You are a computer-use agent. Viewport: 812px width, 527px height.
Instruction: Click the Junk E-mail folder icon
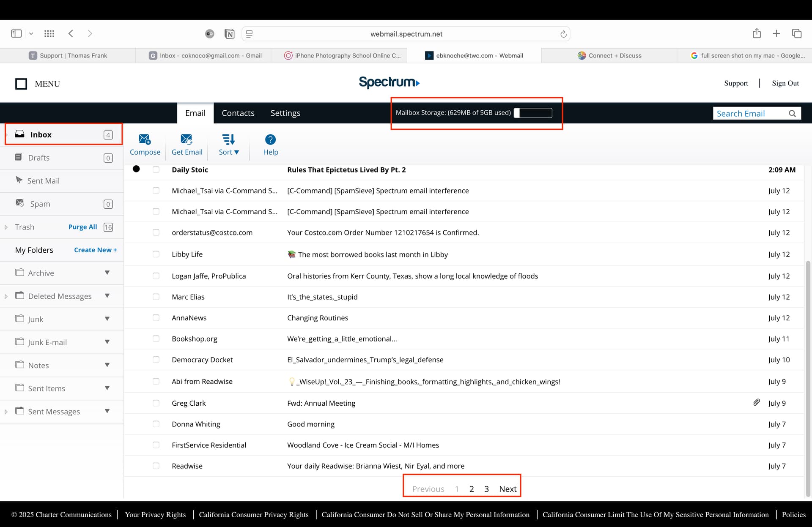19,341
